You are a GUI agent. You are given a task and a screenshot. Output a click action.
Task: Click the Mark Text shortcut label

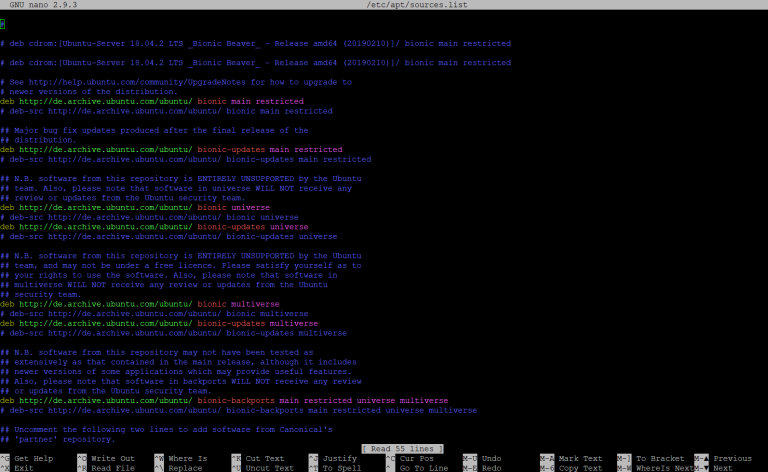[580, 458]
